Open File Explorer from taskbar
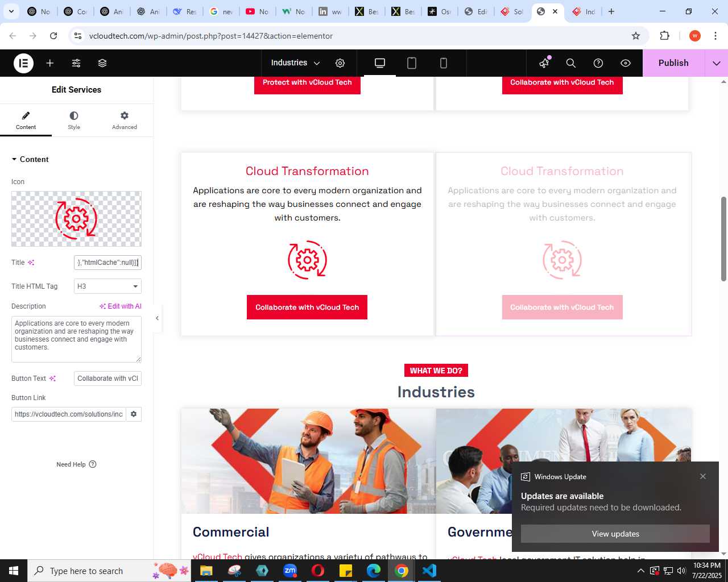 (x=206, y=571)
